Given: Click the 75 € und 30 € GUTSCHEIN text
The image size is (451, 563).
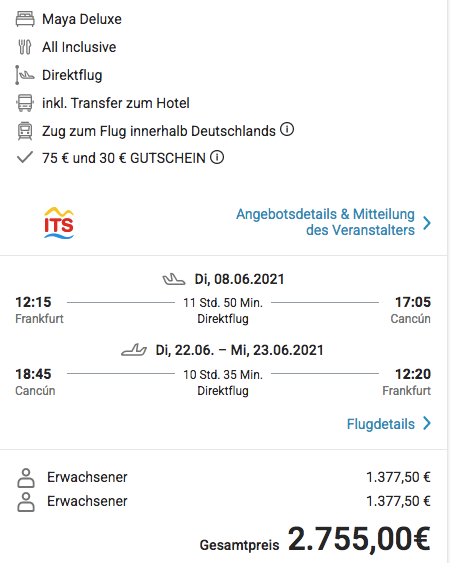Looking at the screenshot, I should (x=124, y=158).
